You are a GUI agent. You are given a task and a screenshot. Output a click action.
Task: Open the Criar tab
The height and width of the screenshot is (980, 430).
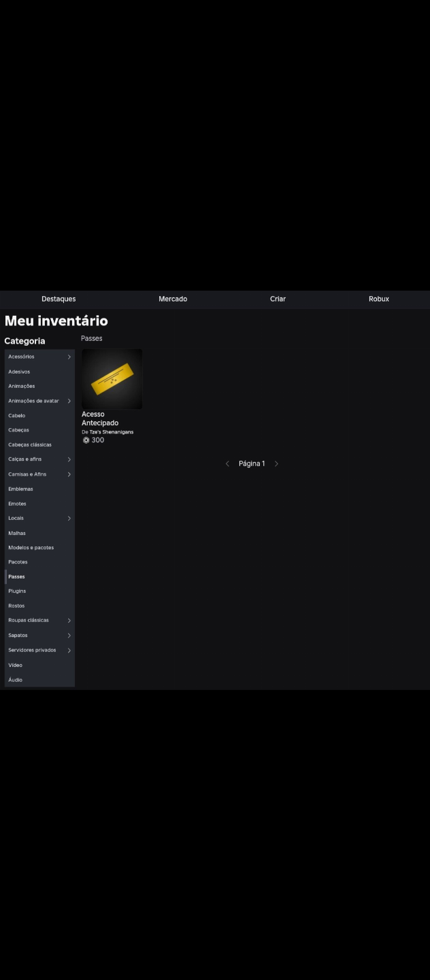click(x=278, y=299)
